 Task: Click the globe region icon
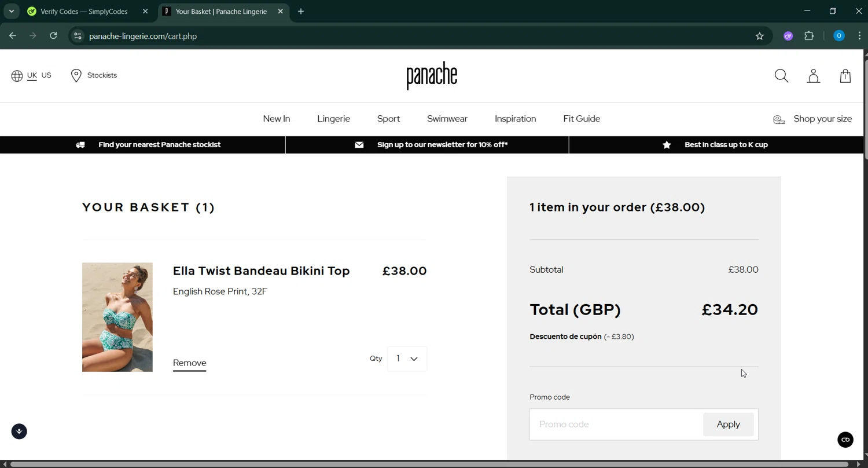[x=17, y=76]
